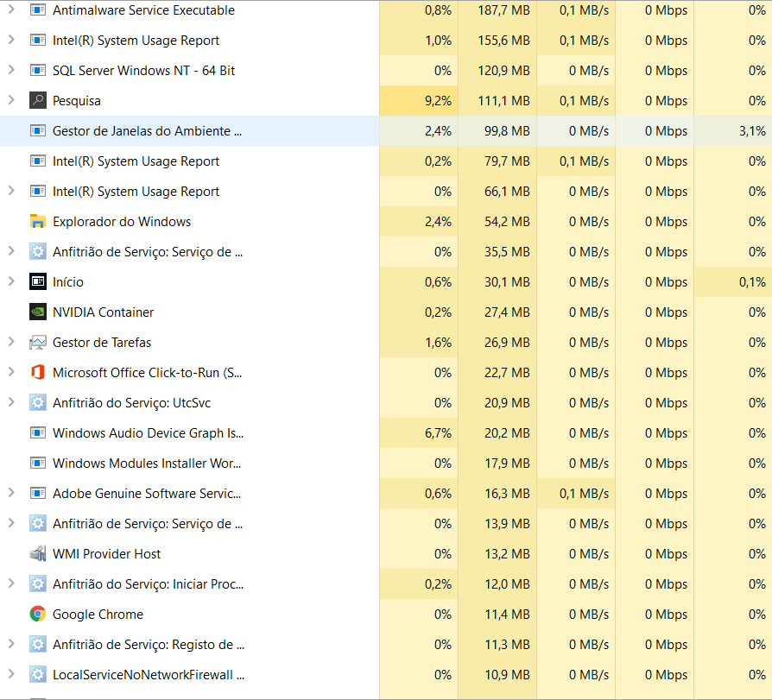Expand Anfitrião do Serviço: UtcSvc
Viewport: 772px width, 700px height.
point(11,402)
